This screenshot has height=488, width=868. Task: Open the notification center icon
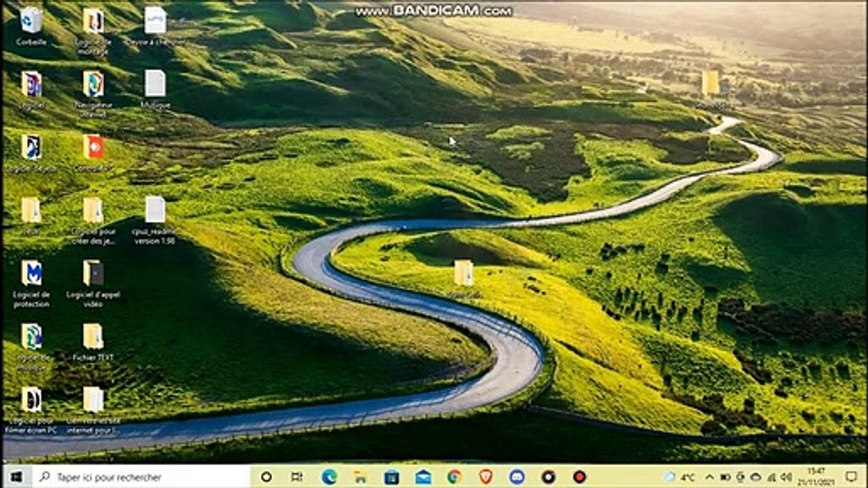coord(852,477)
